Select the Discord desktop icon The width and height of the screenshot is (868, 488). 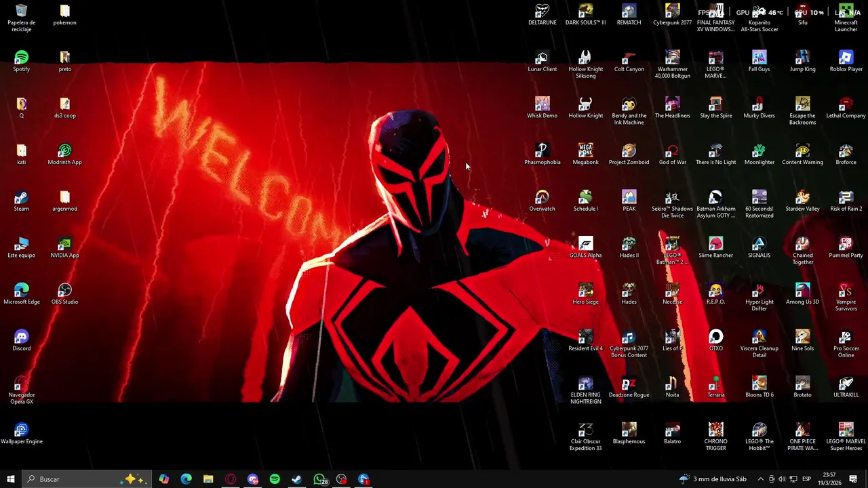tap(21, 340)
